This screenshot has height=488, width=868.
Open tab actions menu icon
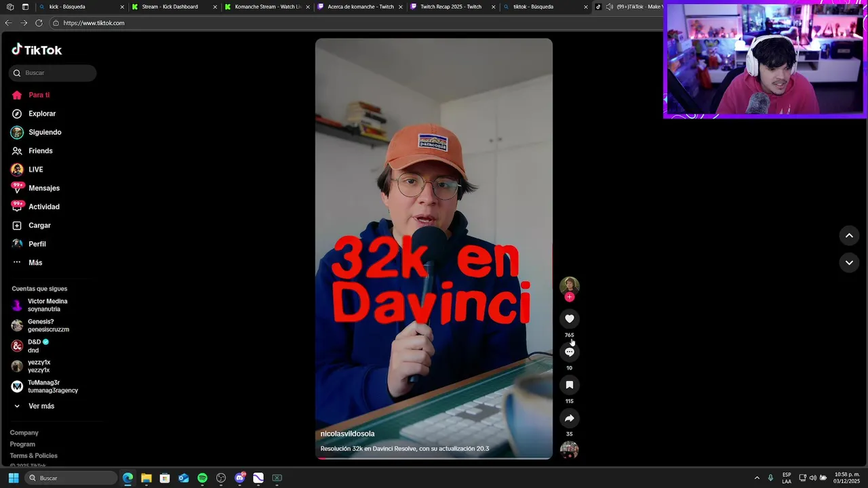[25, 7]
